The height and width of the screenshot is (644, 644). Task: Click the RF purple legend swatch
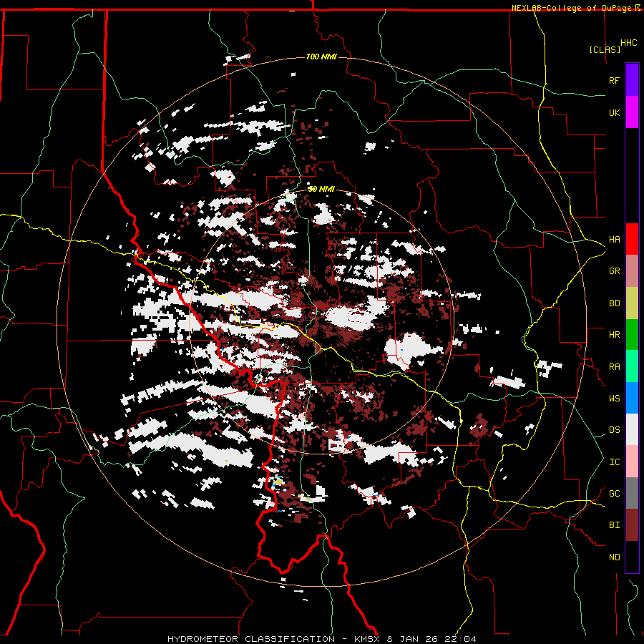click(632, 80)
